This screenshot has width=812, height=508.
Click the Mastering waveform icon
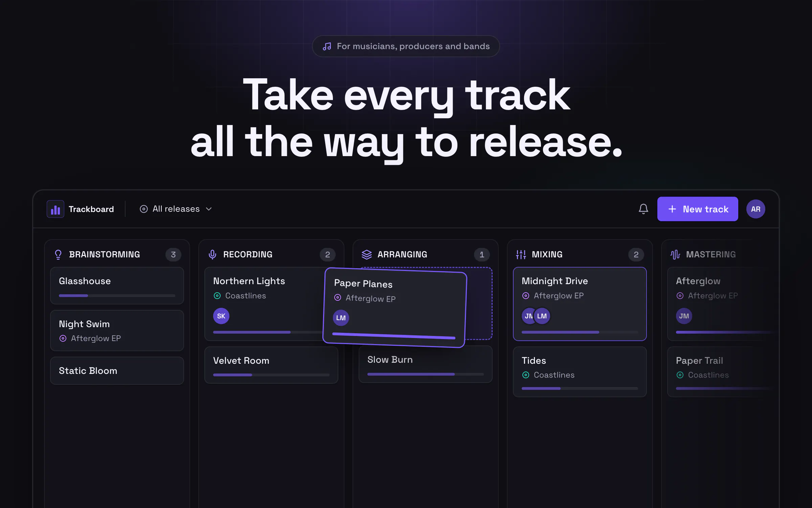675,254
